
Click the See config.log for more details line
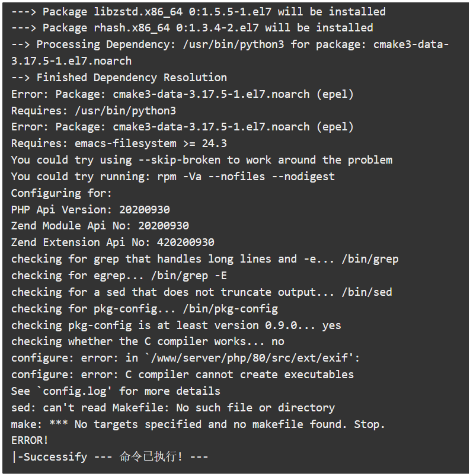(x=116, y=391)
